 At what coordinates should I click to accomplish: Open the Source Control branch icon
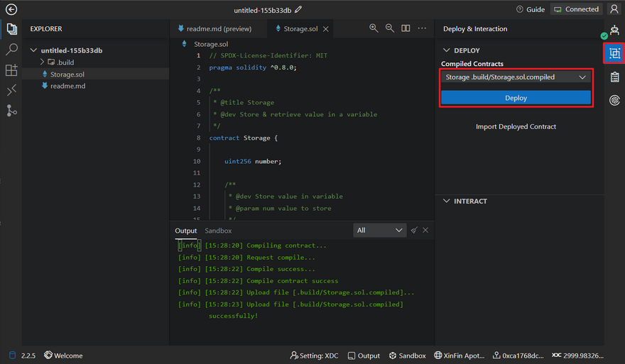coord(11,111)
